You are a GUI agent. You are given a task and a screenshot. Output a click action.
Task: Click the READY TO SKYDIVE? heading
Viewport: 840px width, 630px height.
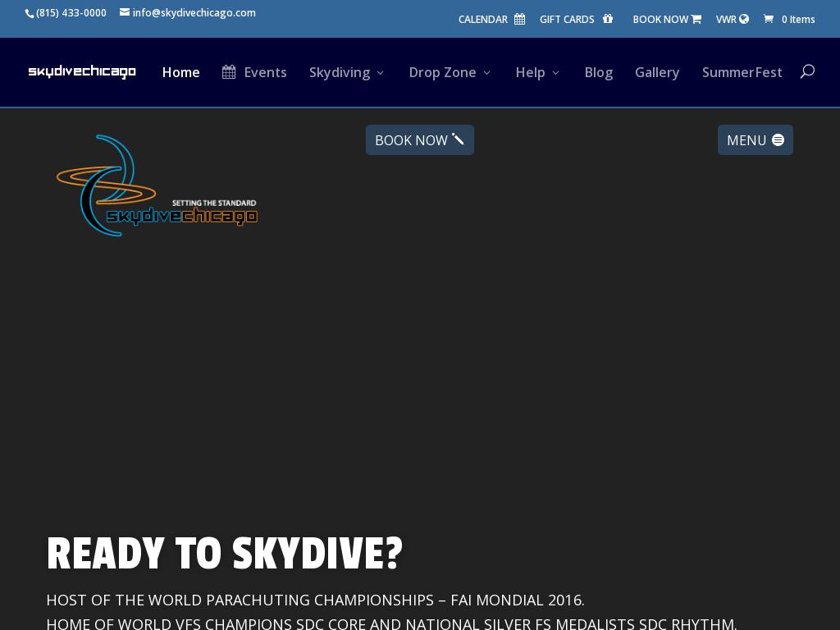pos(225,554)
